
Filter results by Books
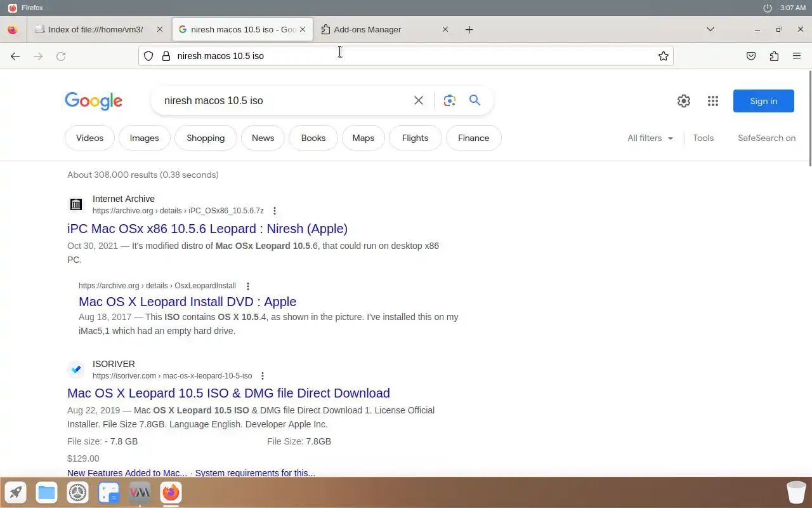point(313,138)
